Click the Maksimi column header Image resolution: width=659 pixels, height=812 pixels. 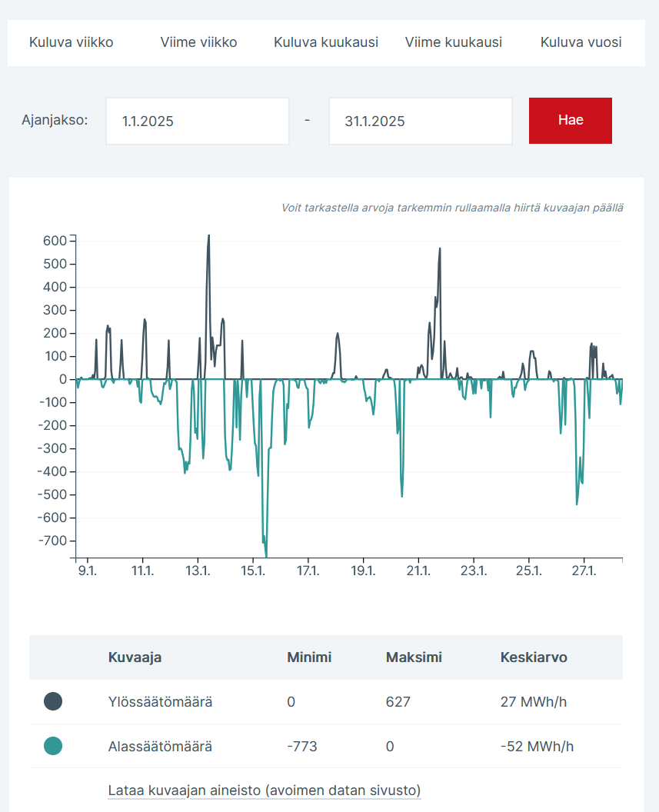(414, 657)
